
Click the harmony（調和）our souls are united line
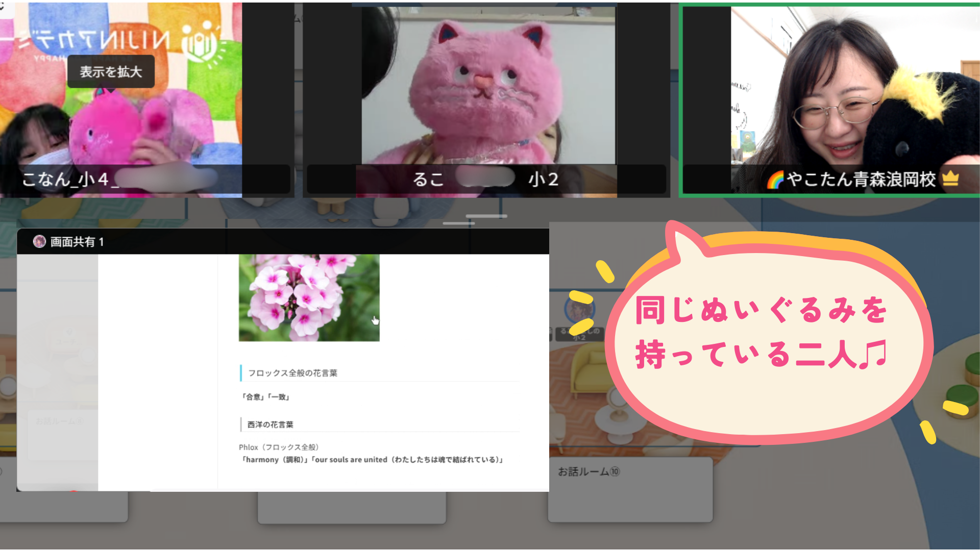(x=373, y=460)
